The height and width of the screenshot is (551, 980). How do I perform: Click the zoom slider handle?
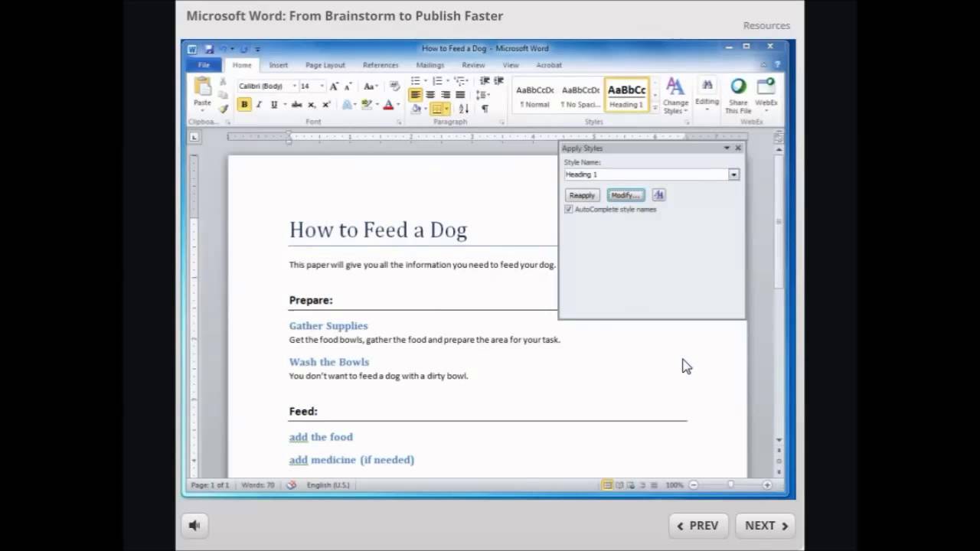(x=730, y=485)
